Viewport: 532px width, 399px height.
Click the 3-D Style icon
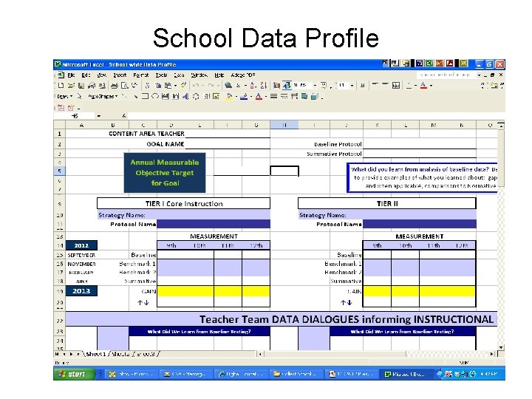click(x=315, y=97)
